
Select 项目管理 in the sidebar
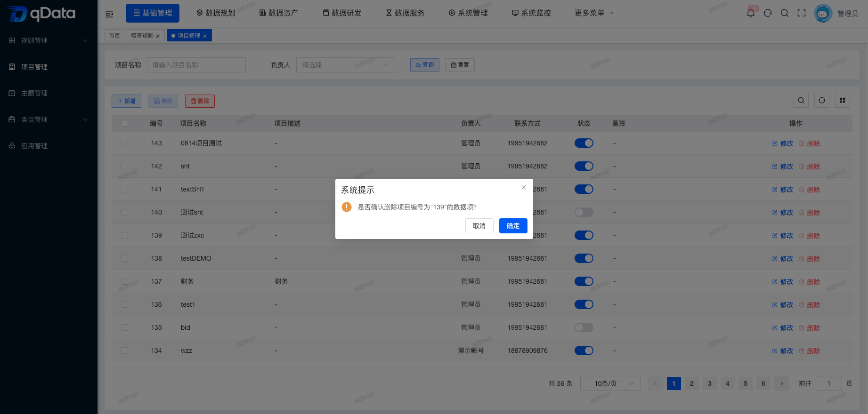(49, 67)
